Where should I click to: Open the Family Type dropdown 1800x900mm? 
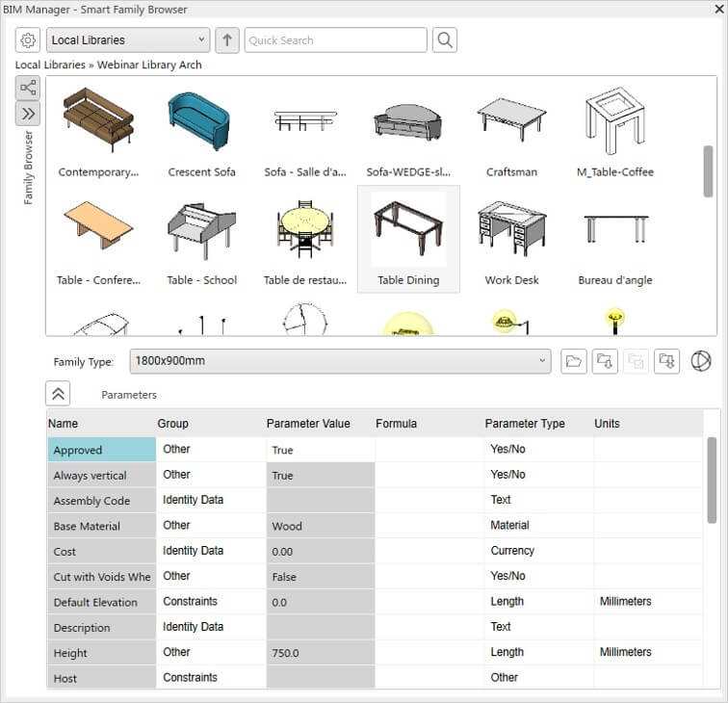coord(340,361)
